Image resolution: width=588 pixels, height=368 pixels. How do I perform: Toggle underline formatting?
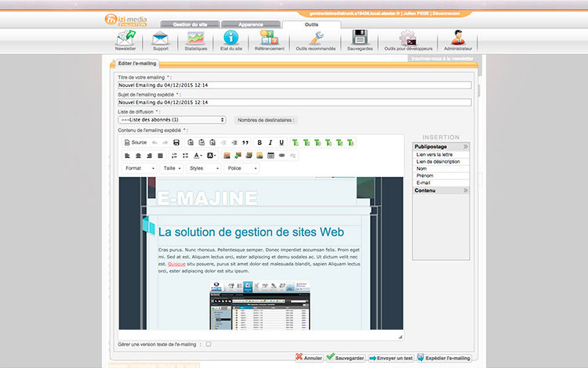(281, 143)
